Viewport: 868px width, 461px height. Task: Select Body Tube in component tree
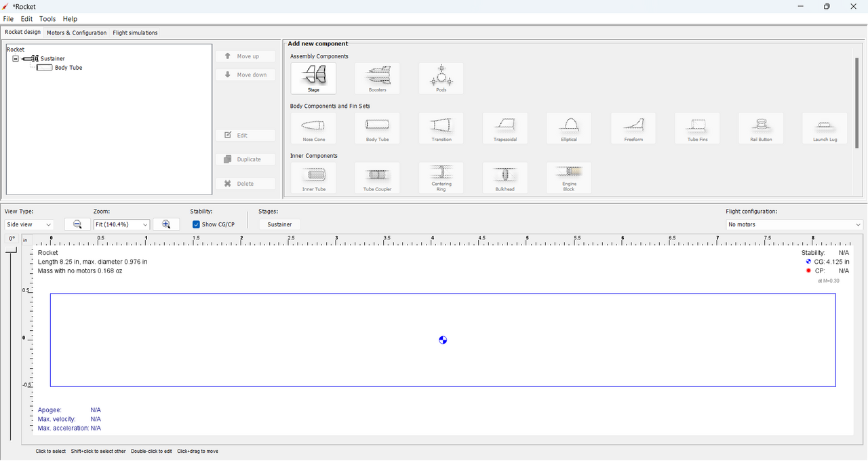(68, 68)
